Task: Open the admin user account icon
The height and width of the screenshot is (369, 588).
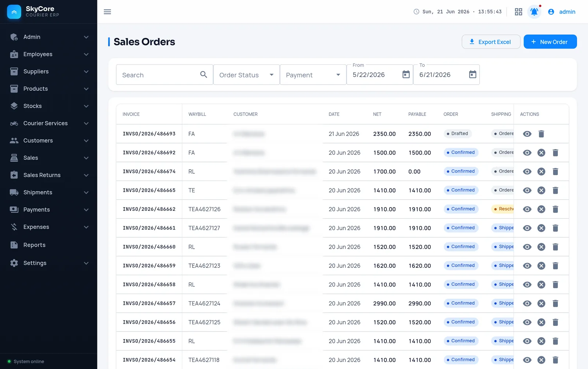Action: pos(551,12)
